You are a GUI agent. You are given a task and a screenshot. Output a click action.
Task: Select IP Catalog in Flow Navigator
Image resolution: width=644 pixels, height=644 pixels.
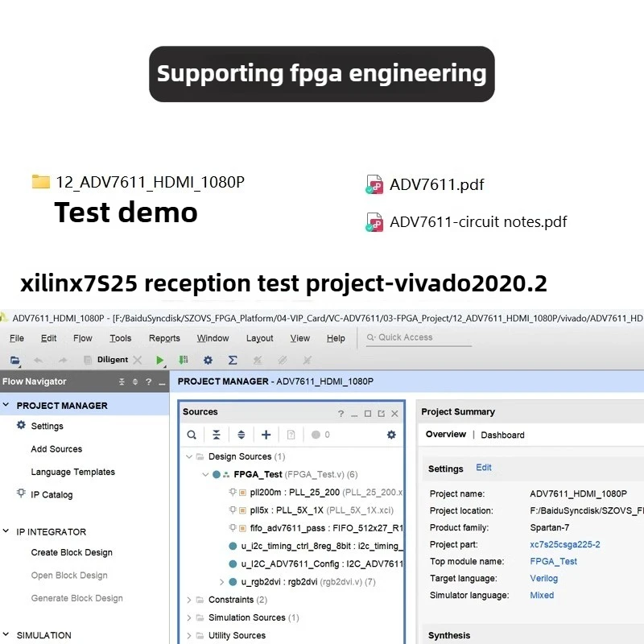point(52,494)
